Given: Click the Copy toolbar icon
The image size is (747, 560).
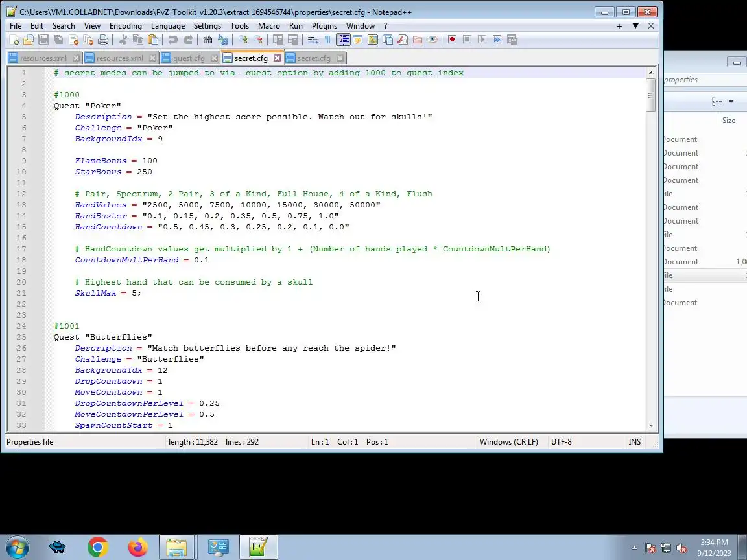Looking at the screenshot, I should (138, 40).
